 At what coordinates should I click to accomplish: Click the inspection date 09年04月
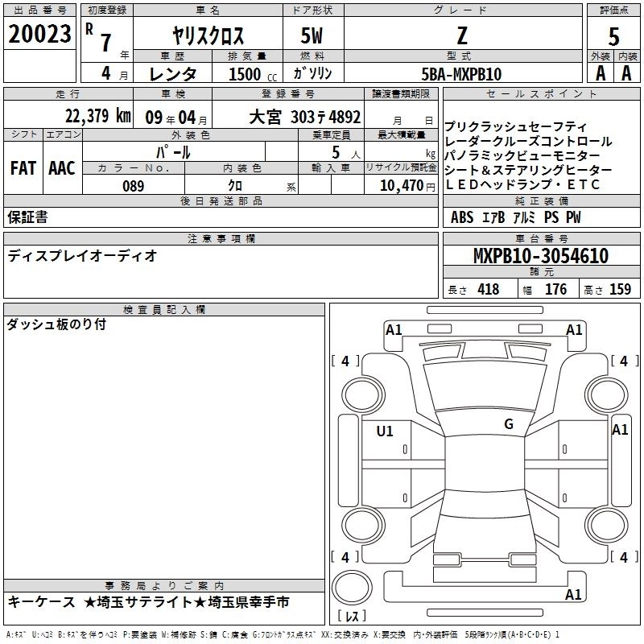tap(176, 118)
